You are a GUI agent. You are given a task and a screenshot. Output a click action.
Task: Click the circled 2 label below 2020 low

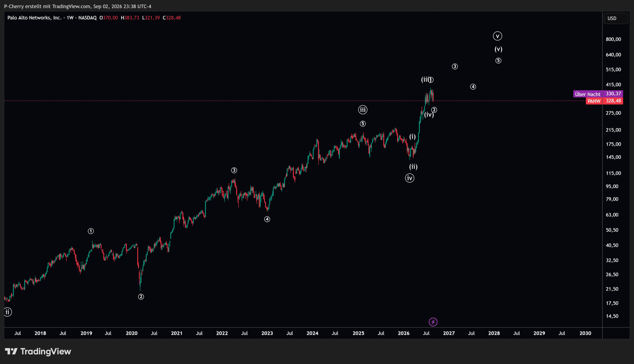tap(141, 297)
